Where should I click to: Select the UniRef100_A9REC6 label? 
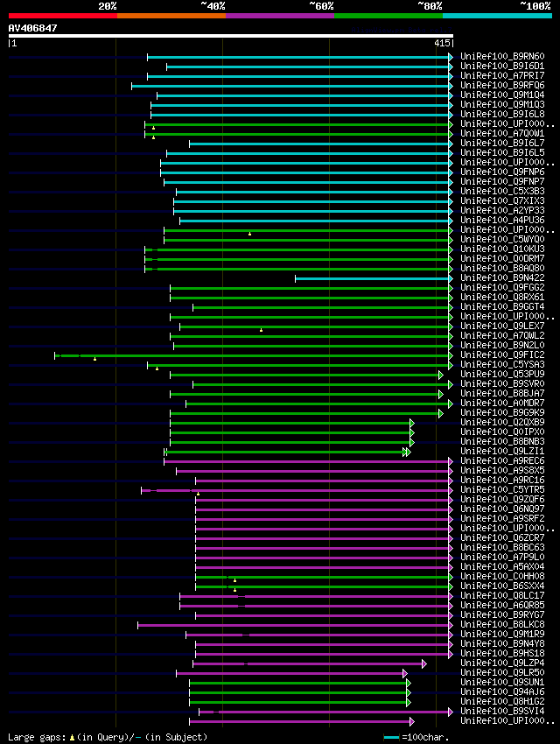tap(502, 460)
